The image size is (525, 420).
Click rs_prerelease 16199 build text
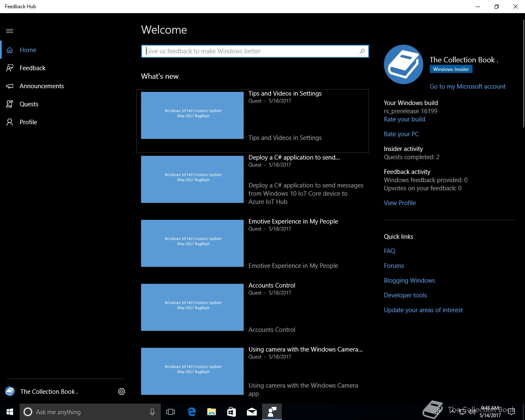411,111
